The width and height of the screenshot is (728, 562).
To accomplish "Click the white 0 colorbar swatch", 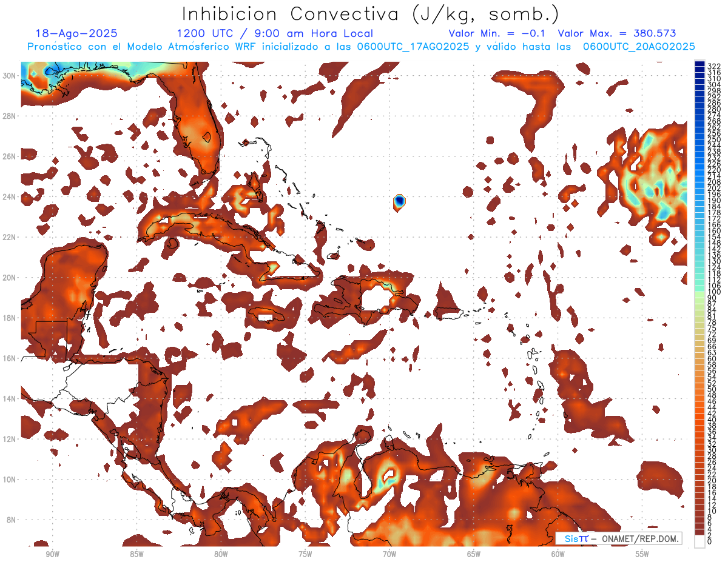I will 700,542.
